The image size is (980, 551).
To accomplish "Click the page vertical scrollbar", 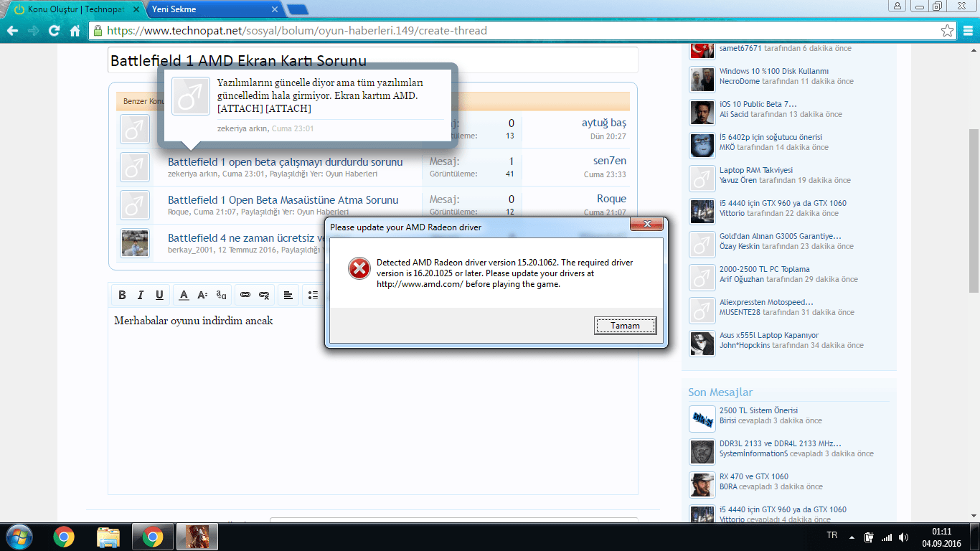I will (974, 212).
